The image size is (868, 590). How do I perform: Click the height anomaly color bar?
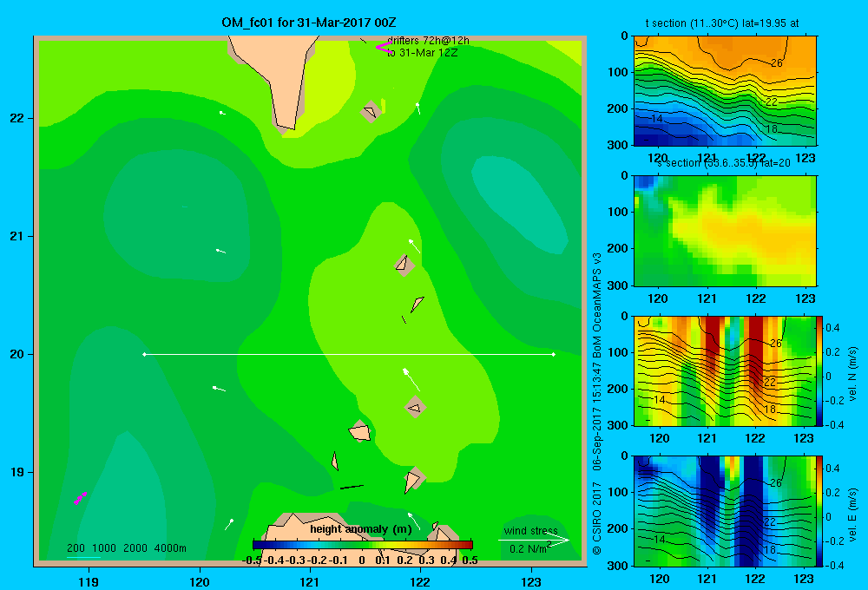coord(363,545)
